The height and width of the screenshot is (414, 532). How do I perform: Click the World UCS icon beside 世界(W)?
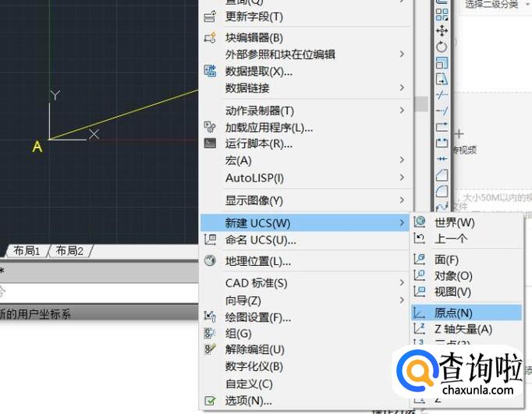coord(420,221)
